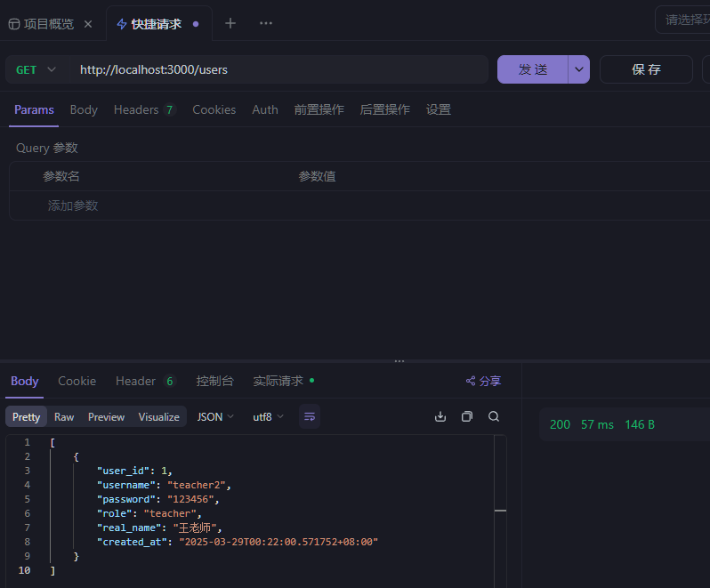Download the response with download icon
This screenshot has width=710, height=588.
440,416
